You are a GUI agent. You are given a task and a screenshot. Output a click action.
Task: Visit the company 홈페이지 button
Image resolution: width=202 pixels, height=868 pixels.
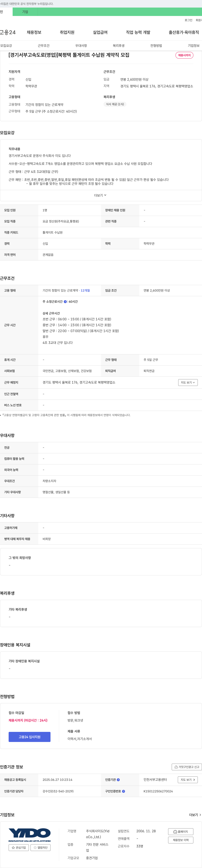pyautogui.click(x=181, y=832)
